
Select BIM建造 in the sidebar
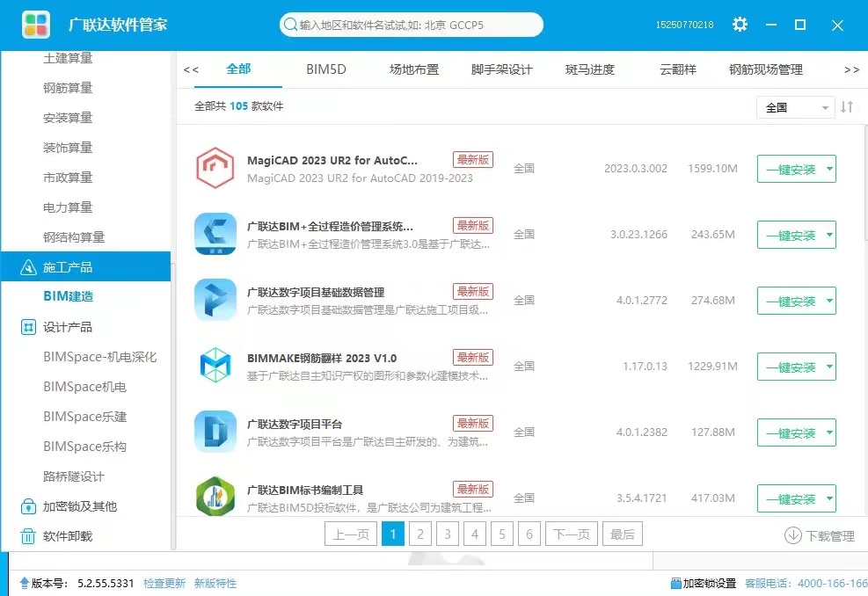pos(68,296)
